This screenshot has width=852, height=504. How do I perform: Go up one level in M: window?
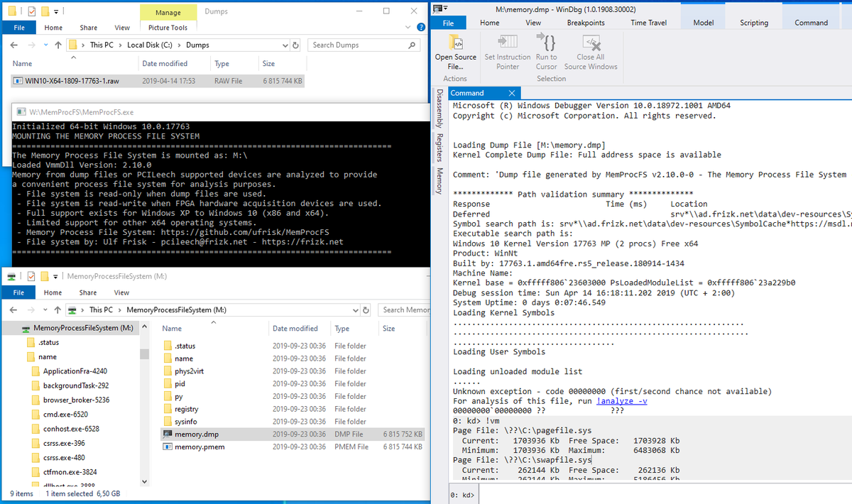pyautogui.click(x=58, y=309)
